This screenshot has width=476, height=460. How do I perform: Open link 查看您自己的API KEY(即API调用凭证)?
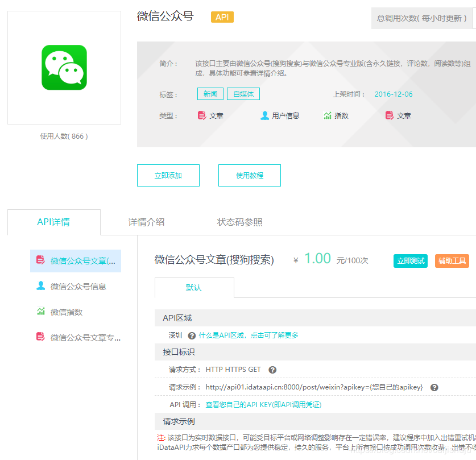[x=263, y=405]
